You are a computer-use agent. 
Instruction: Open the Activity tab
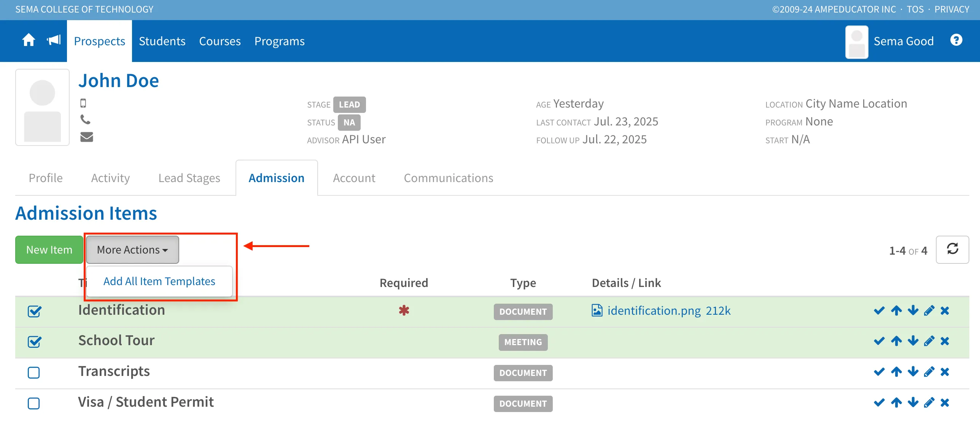pos(111,178)
